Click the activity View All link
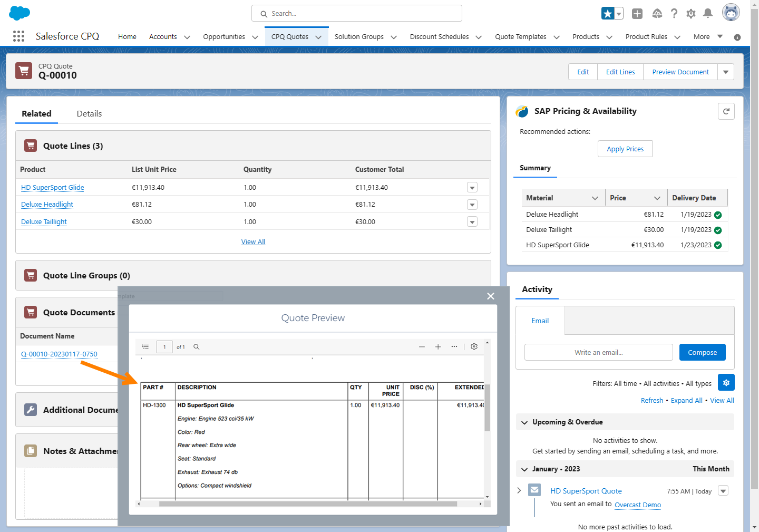 click(x=722, y=401)
